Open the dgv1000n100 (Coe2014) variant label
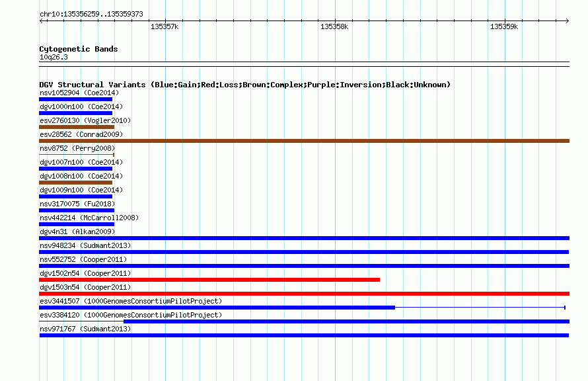This screenshot has height=381, width=588. (81, 106)
